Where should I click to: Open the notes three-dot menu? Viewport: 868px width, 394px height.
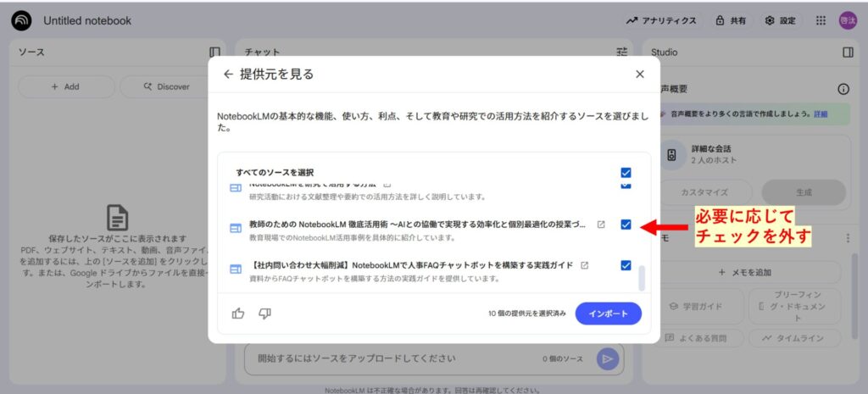pos(848,238)
